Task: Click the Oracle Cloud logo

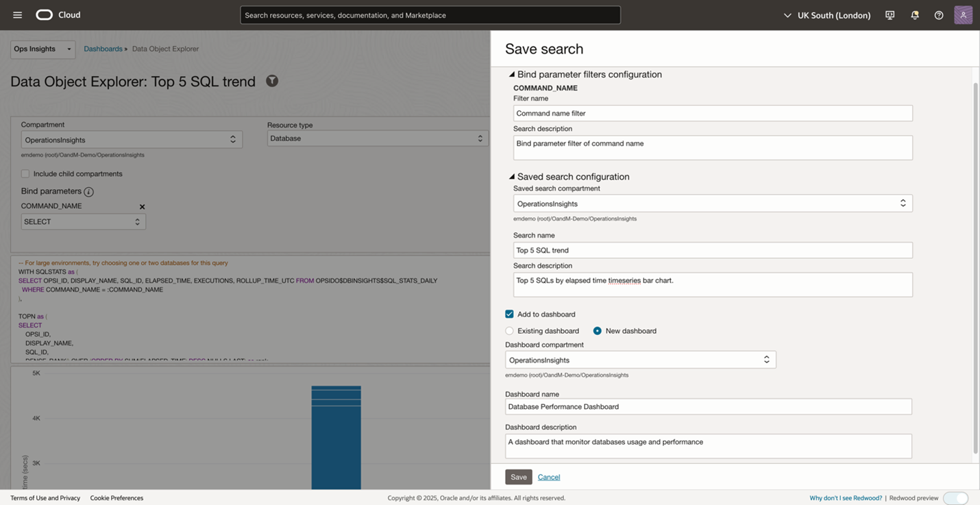Action: [45, 15]
